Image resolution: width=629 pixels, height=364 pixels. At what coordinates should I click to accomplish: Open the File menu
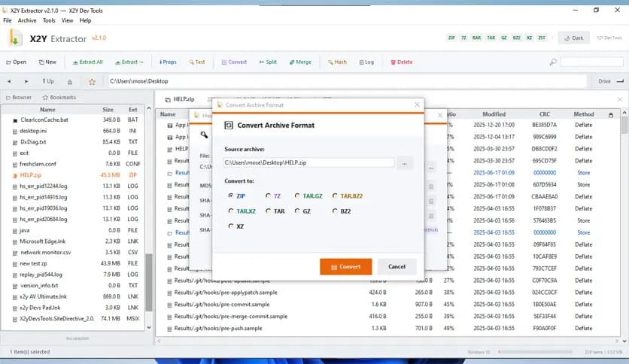tap(8, 20)
